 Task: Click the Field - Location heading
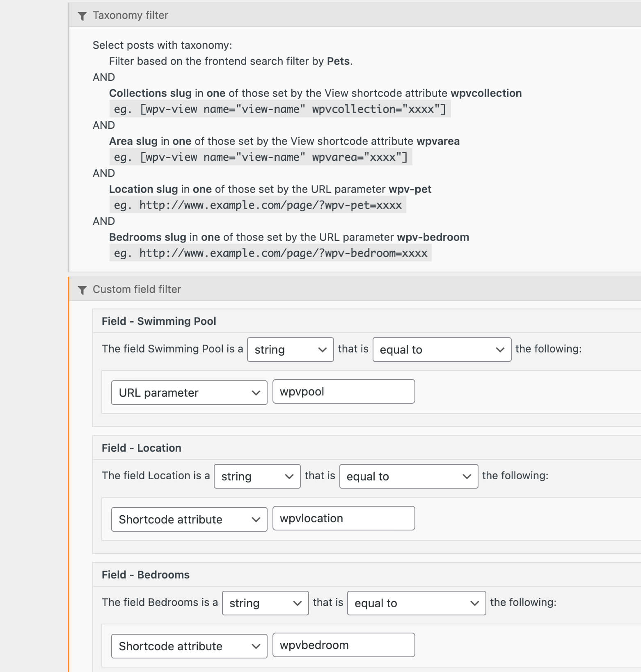(x=142, y=448)
